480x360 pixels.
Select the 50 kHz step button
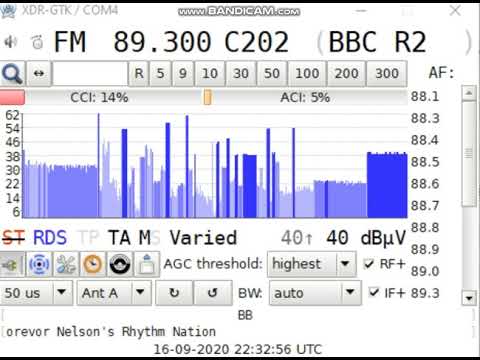coord(272,73)
